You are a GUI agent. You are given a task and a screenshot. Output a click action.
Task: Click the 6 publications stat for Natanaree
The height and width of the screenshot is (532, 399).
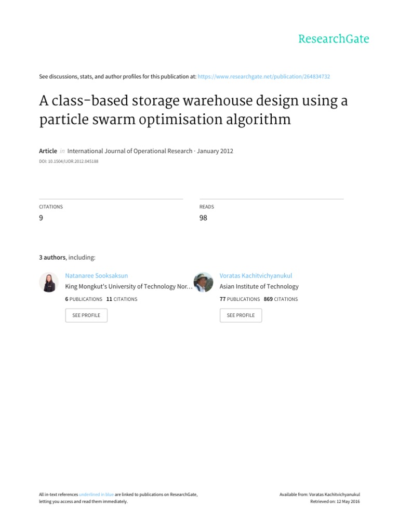84,299
